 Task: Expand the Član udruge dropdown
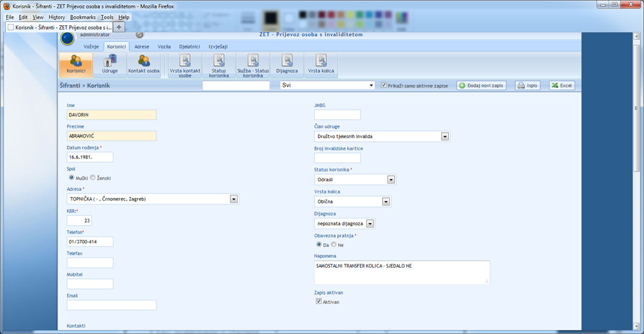pyautogui.click(x=445, y=136)
